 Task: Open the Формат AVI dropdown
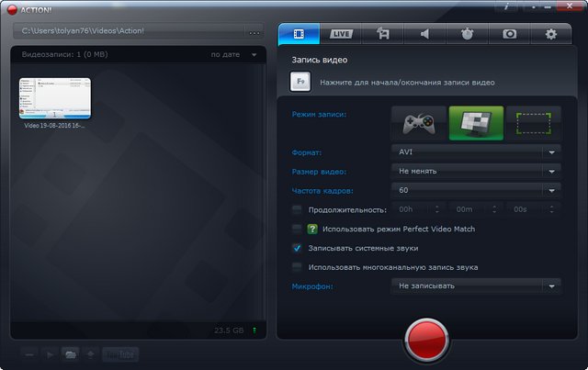tap(475, 151)
